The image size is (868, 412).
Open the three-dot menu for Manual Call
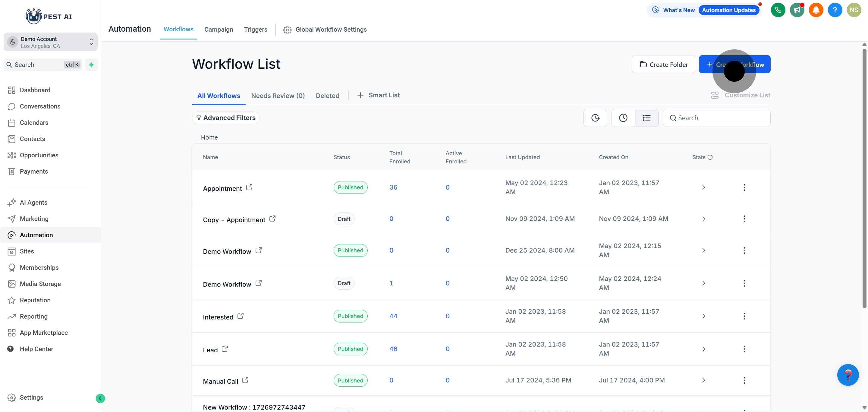coord(744,380)
